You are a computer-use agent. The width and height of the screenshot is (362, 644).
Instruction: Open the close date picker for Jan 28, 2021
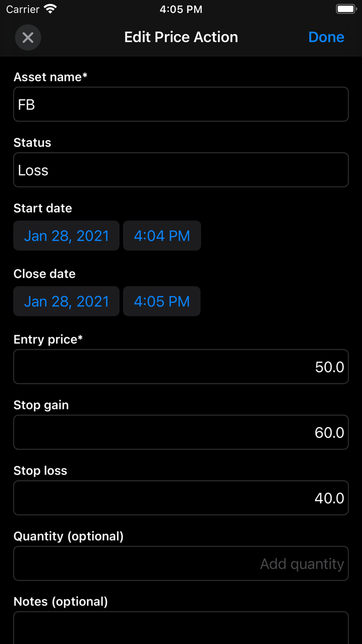[66, 301]
